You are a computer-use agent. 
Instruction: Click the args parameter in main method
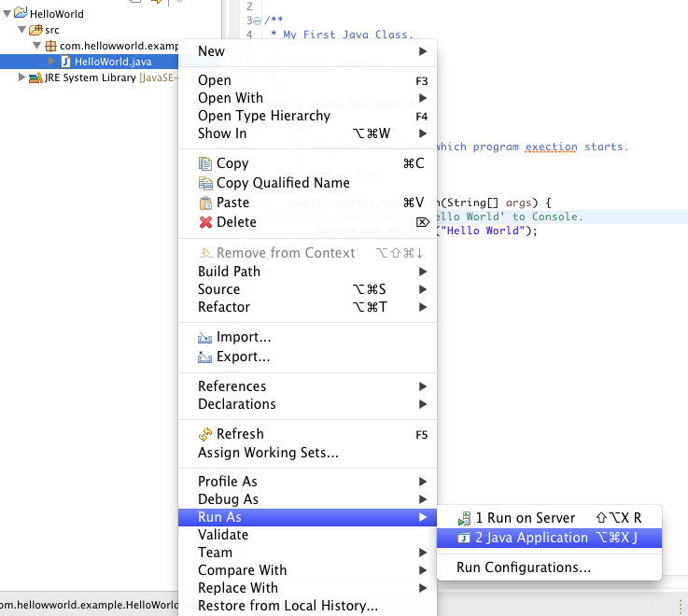click(x=519, y=203)
